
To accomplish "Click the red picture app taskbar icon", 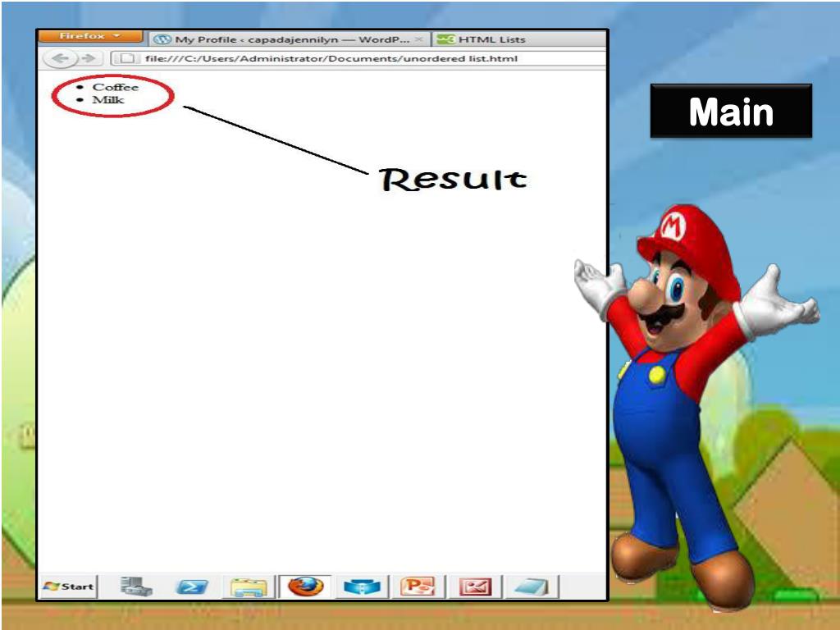I will click(475, 587).
